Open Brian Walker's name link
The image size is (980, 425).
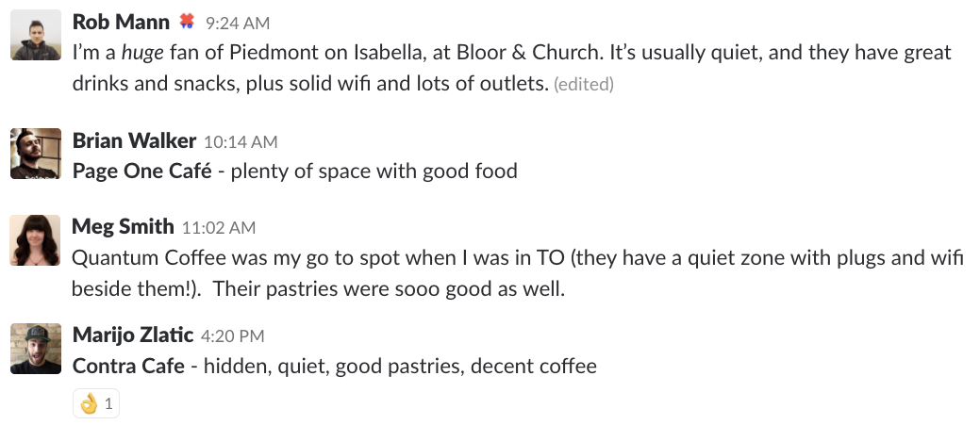[134, 141]
